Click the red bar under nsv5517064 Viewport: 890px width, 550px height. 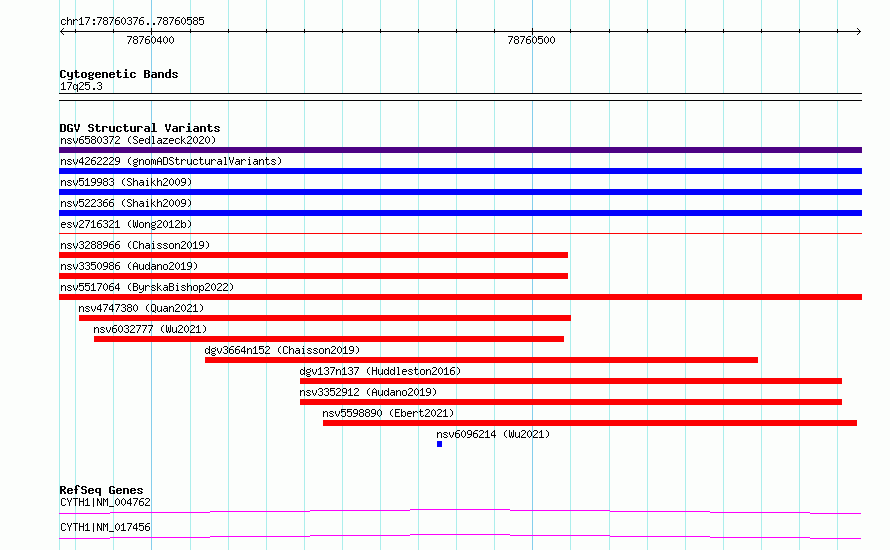pyautogui.click(x=460, y=297)
